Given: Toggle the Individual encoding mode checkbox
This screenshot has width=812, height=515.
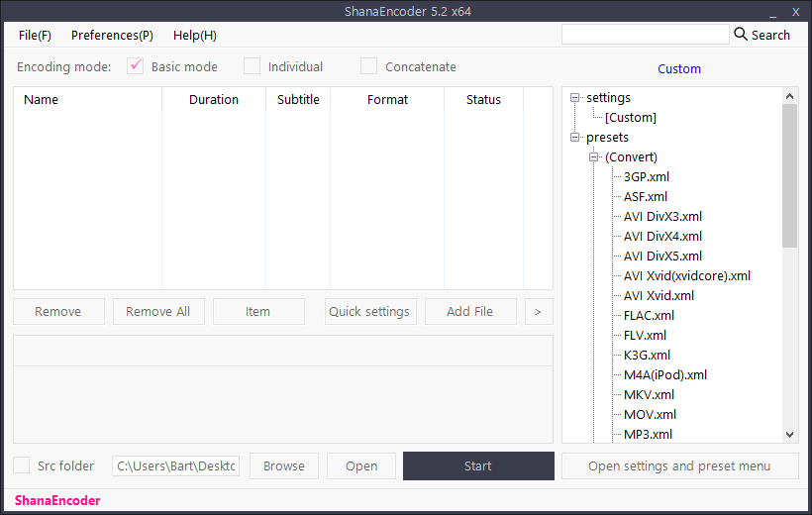Looking at the screenshot, I should [x=253, y=66].
